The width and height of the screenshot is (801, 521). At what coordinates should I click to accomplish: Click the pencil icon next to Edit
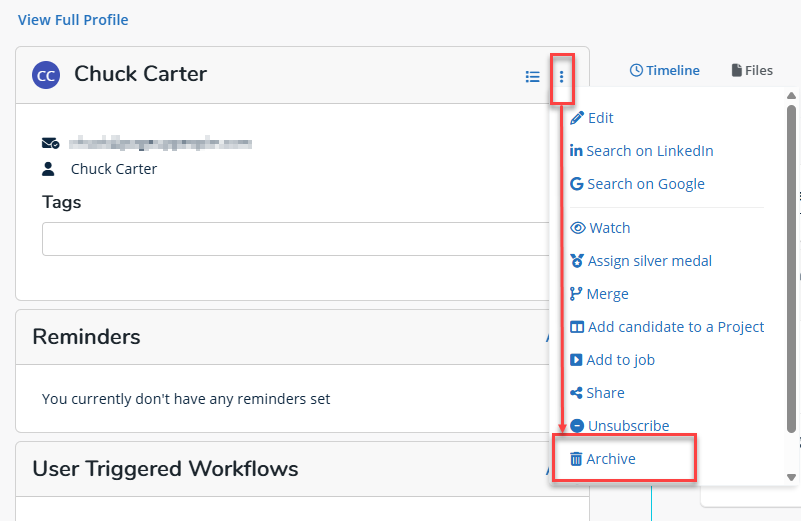[x=576, y=118]
